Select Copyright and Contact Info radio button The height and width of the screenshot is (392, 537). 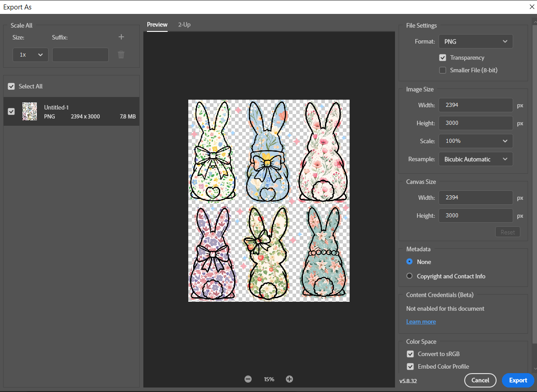click(409, 276)
